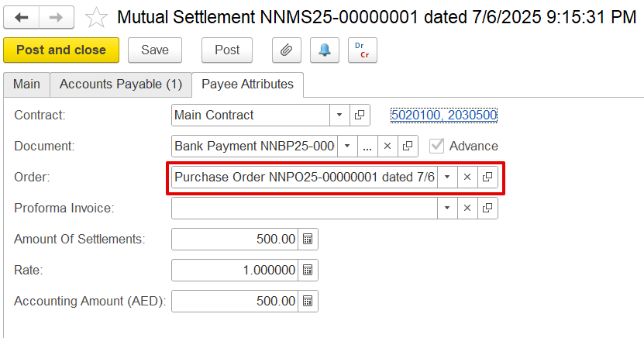
Task: Open calculator for Rate field
Action: tap(308, 270)
